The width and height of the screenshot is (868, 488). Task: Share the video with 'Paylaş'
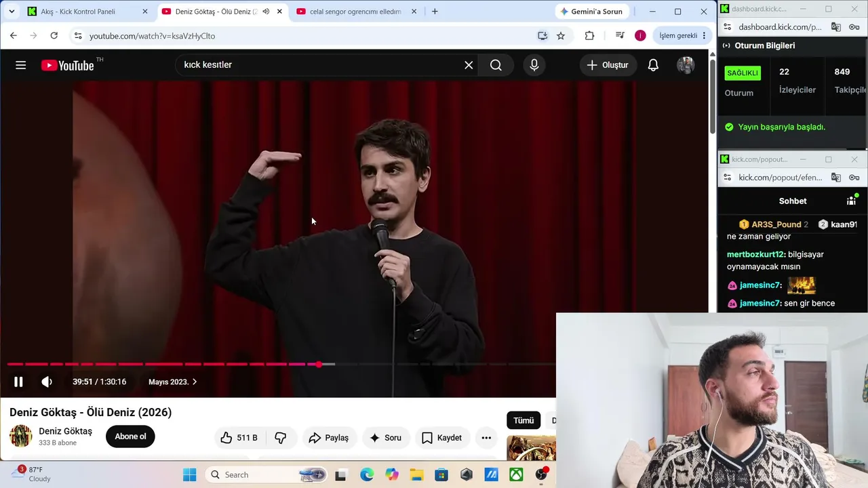328,438
